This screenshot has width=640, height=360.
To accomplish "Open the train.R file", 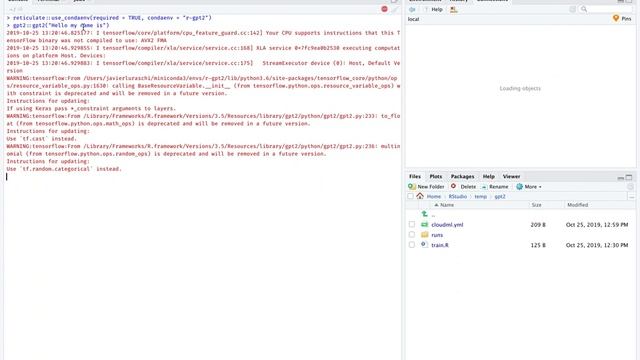I will pos(440,245).
